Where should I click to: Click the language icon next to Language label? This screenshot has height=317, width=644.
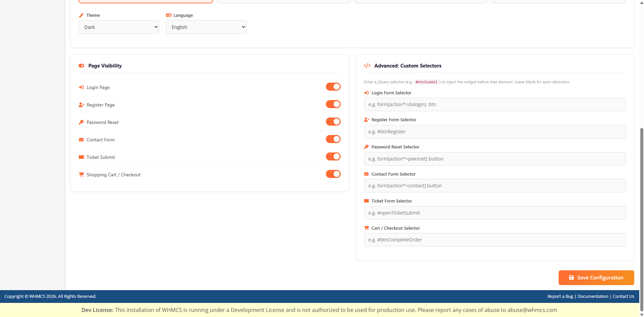[169, 15]
